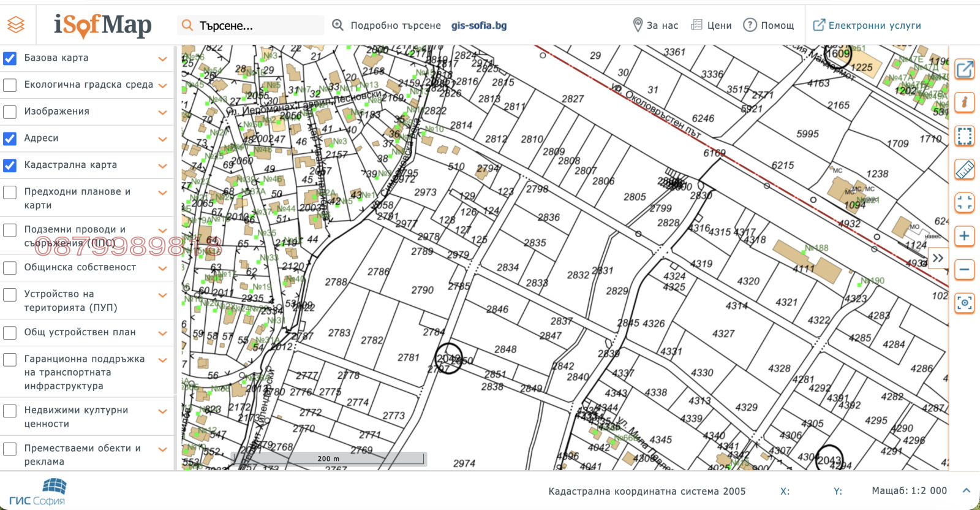The height and width of the screenshot is (510, 980).
Task: Open the external link tool in map toolbar
Action: coord(965,69)
